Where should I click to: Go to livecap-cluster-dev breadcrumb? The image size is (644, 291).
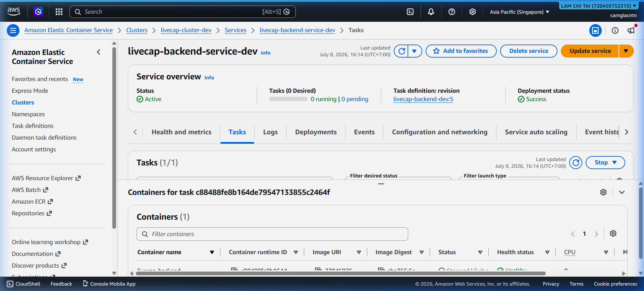pos(186,30)
